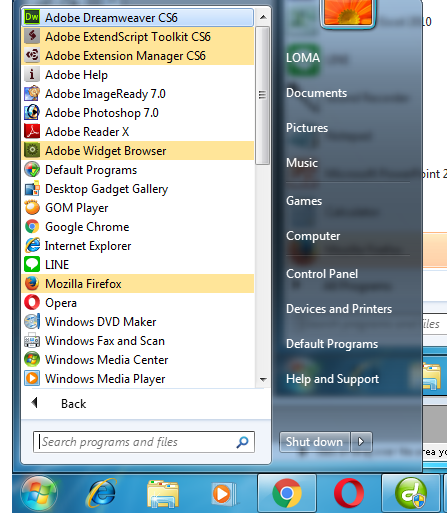The width and height of the screenshot is (447, 513).
Task: Select Internet Explorer text label
Action: pyautogui.click(x=88, y=246)
